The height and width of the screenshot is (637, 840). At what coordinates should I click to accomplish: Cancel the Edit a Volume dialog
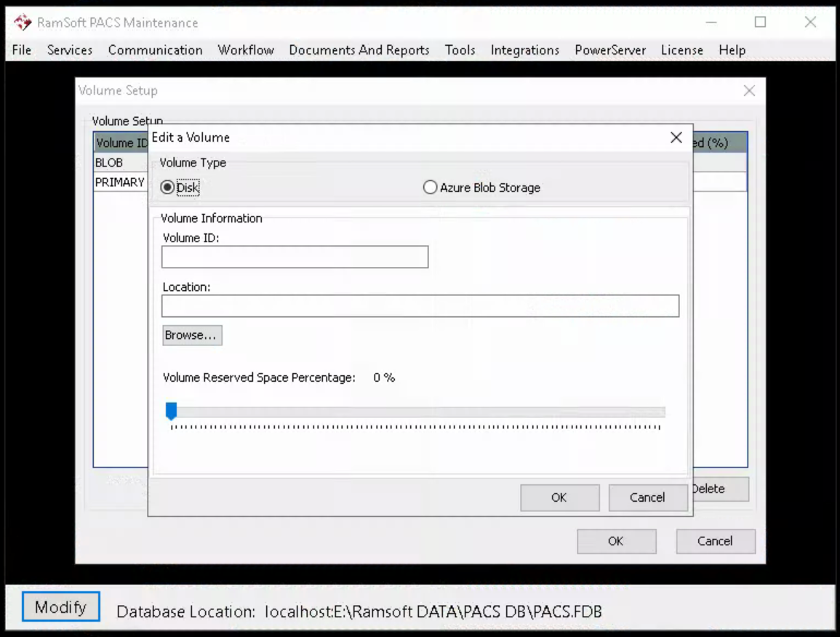(647, 497)
